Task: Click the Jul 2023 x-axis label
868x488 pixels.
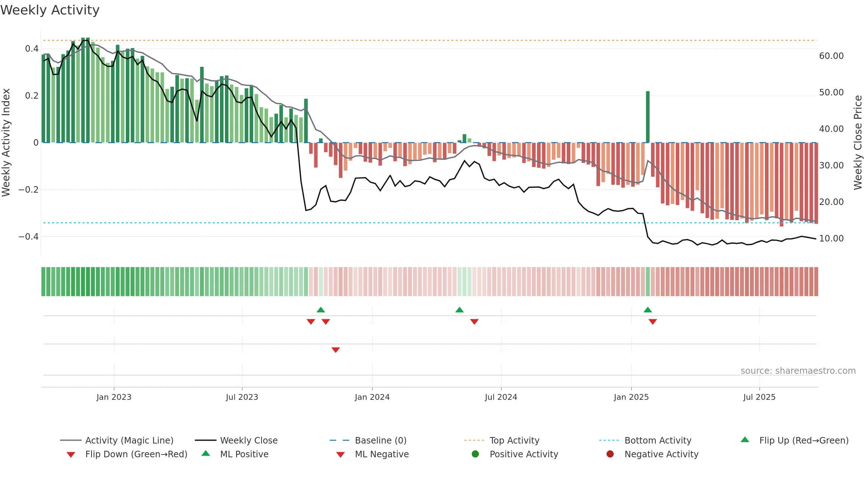Action: (242, 397)
